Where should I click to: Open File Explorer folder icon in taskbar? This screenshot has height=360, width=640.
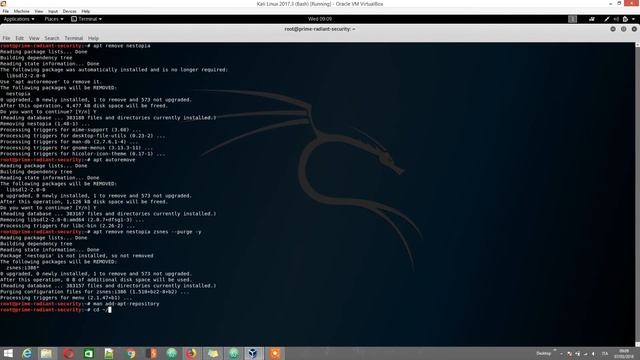(46, 353)
